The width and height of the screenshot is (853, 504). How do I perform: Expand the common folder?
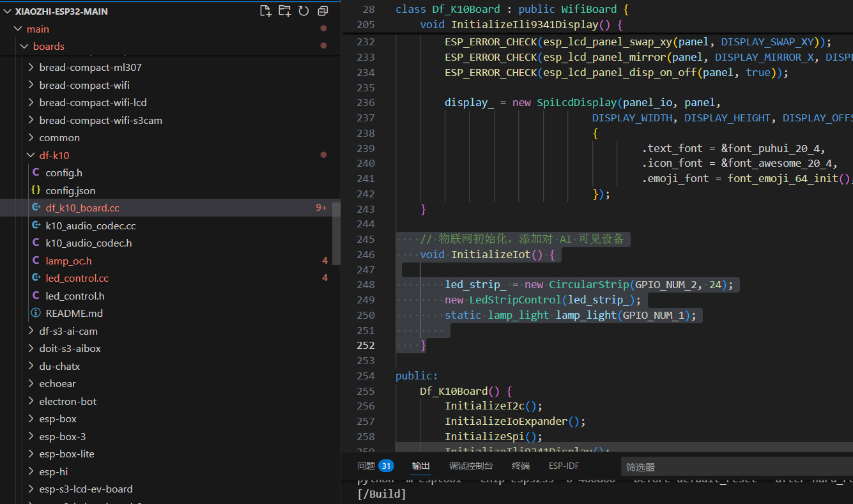coord(32,137)
